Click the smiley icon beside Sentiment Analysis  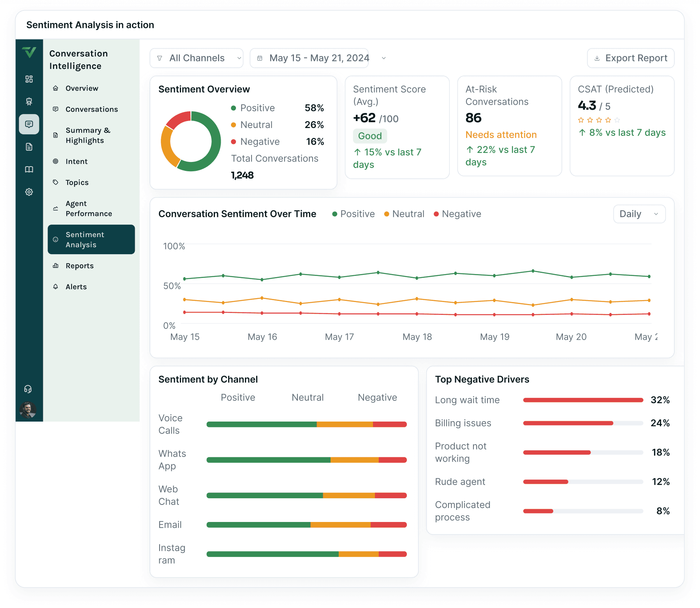coord(56,240)
